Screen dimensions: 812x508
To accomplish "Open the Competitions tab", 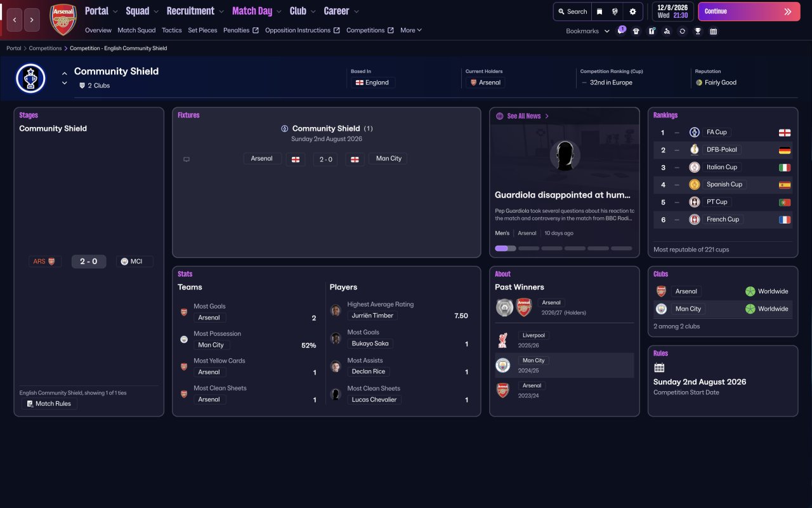I will point(370,30).
